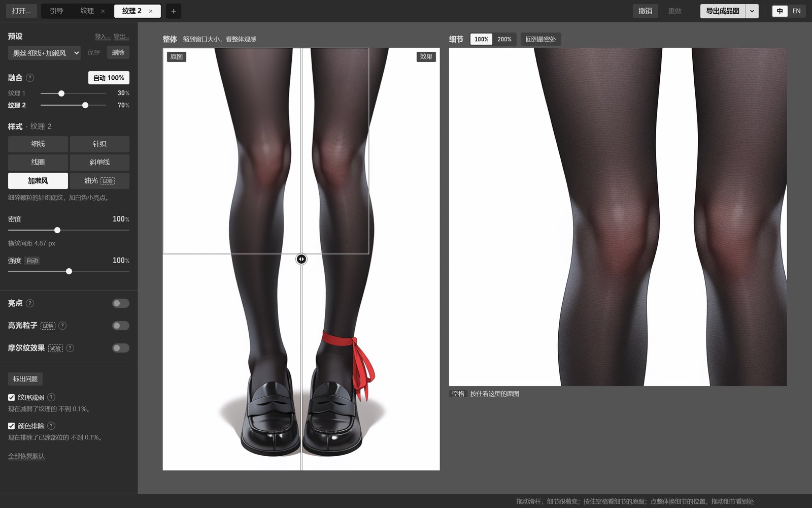Select the 斜单线 style

point(99,163)
